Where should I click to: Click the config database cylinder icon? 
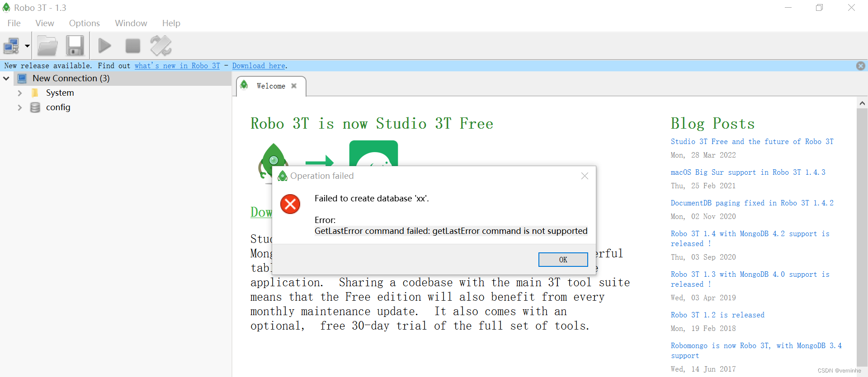coord(35,107)
